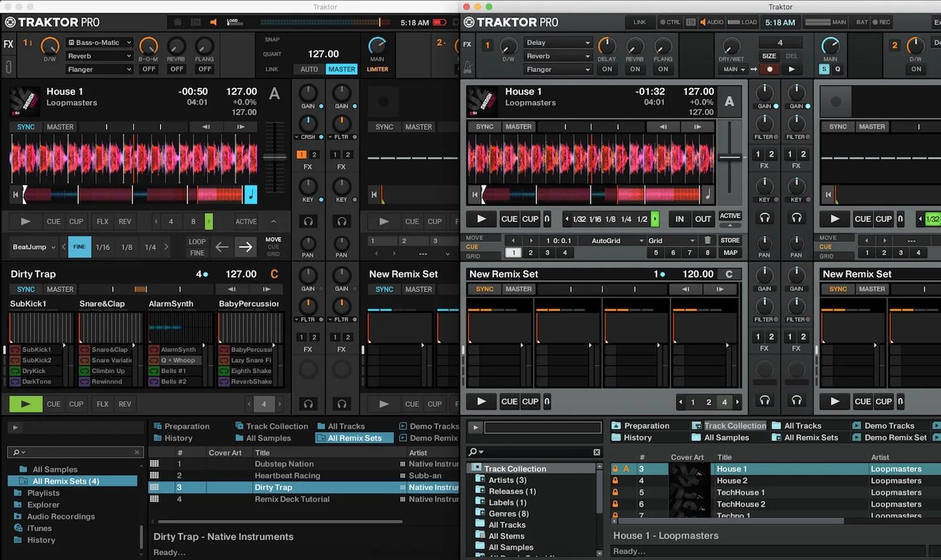The height and width of the screenshot is (560, 941).
Task: Turn on the B-O-M effect OFF button
Action: (x=149, y=69)
